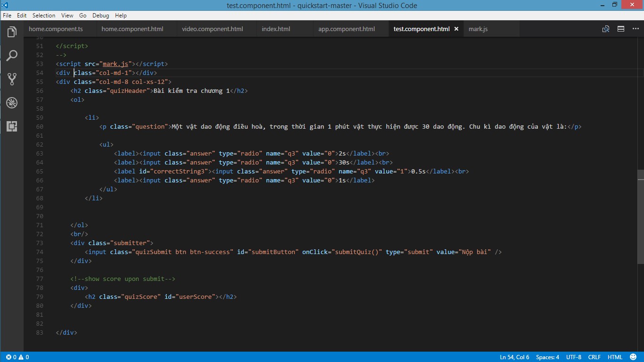
Task: Open the Source Control view
Action: (12, 79)
